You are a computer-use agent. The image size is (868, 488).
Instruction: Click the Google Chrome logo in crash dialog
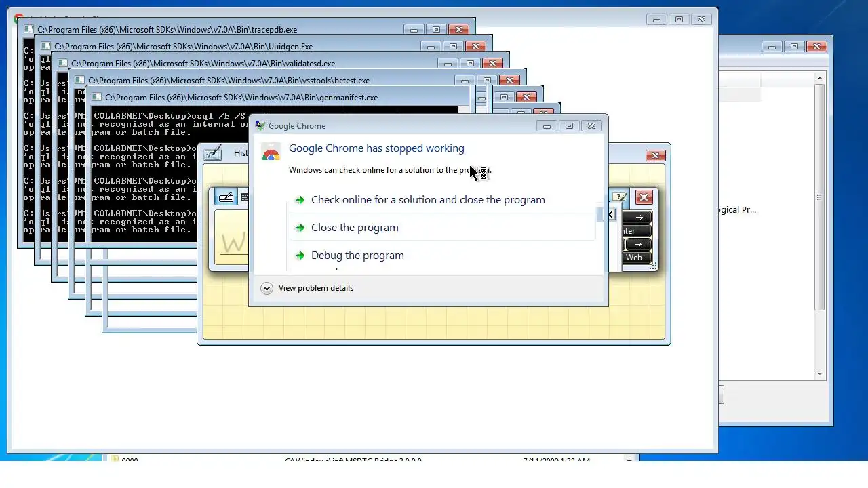coord(271,152)
